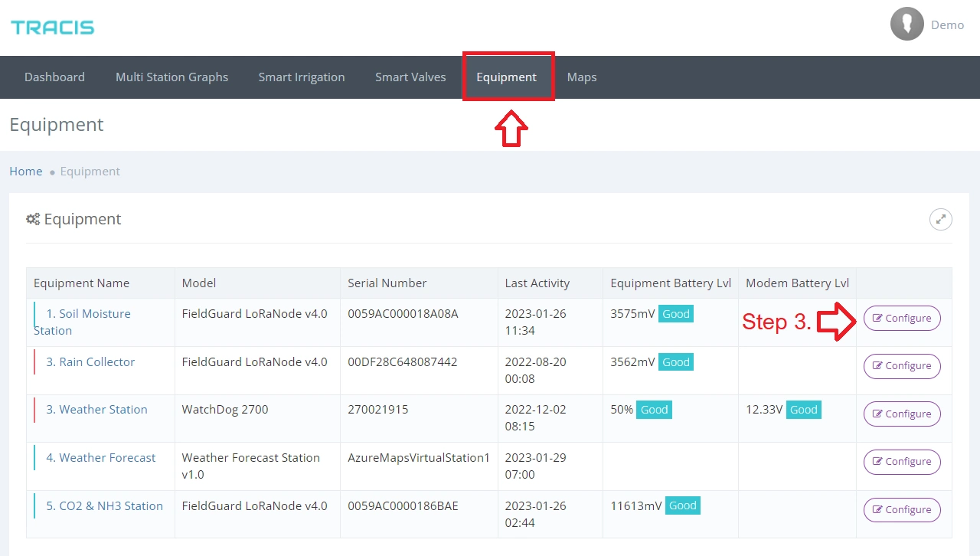Open the Dashboard tab
The height and width of the screenshot is (556, 980).
54,77
